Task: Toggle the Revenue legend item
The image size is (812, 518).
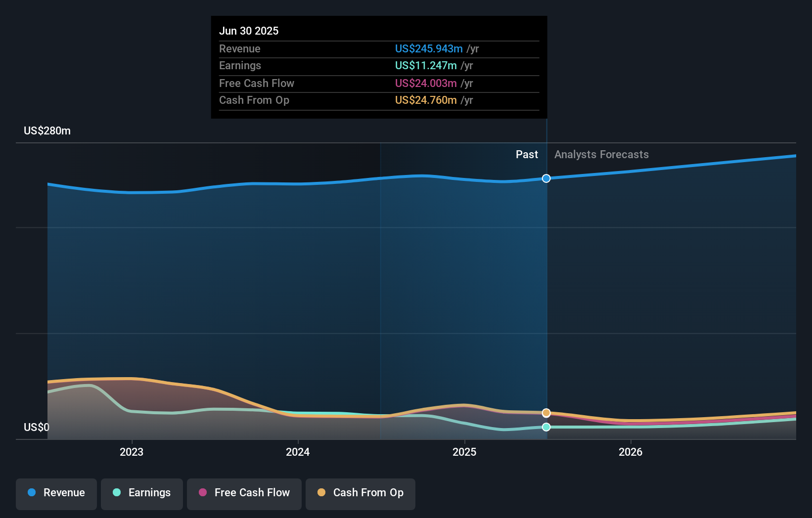Action: point(56,493)
